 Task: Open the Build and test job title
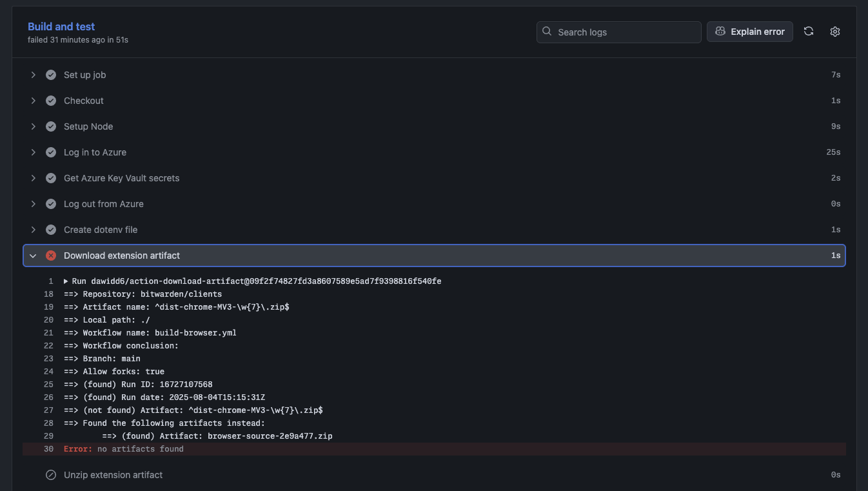tap(61, 26)
